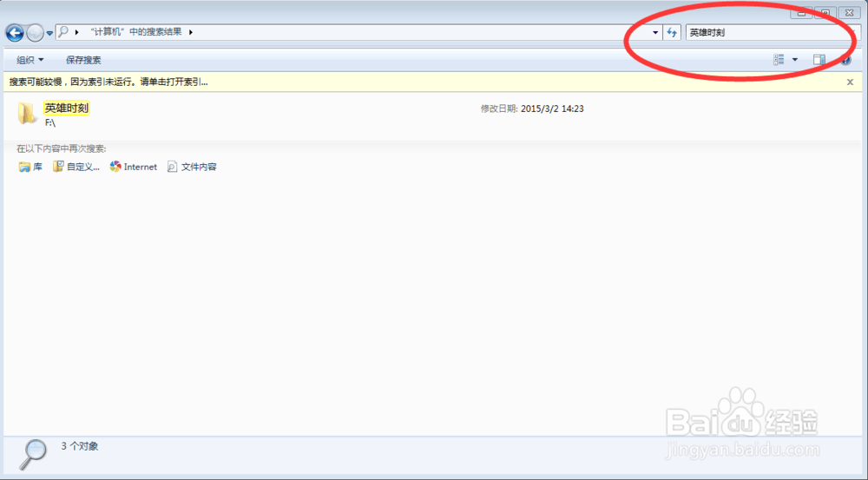Click the search magnifier icon in address bar
868x480 pixels.
63,31
